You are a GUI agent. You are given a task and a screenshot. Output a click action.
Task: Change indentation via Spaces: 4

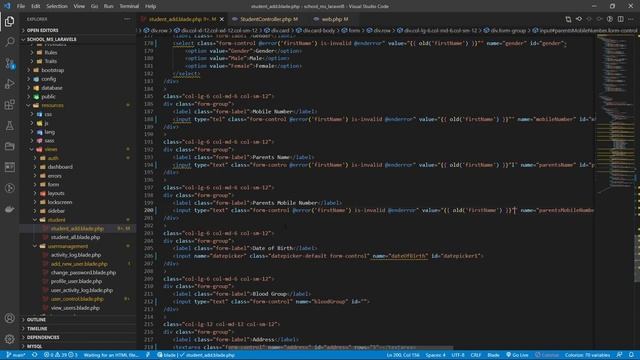click(436, 355)
